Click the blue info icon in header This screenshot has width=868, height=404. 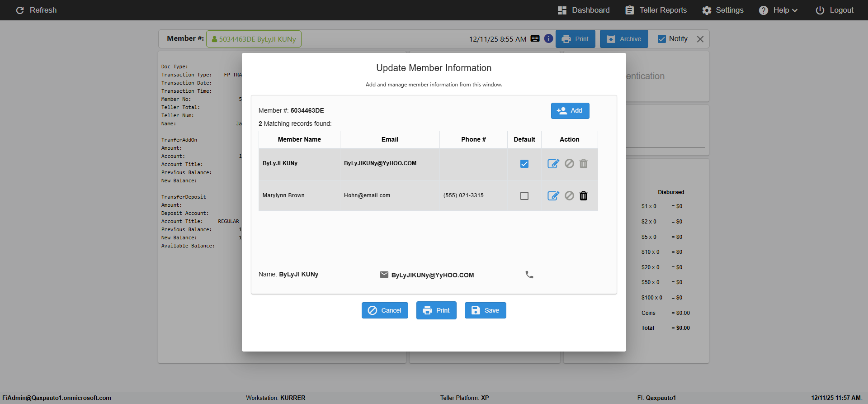[x=548, y=39]
